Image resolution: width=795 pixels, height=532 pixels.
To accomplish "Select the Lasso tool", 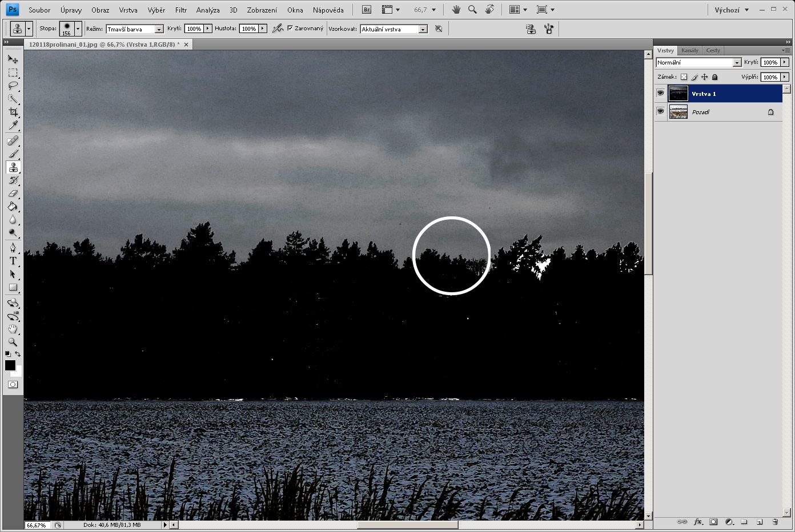I will [13, 86].
